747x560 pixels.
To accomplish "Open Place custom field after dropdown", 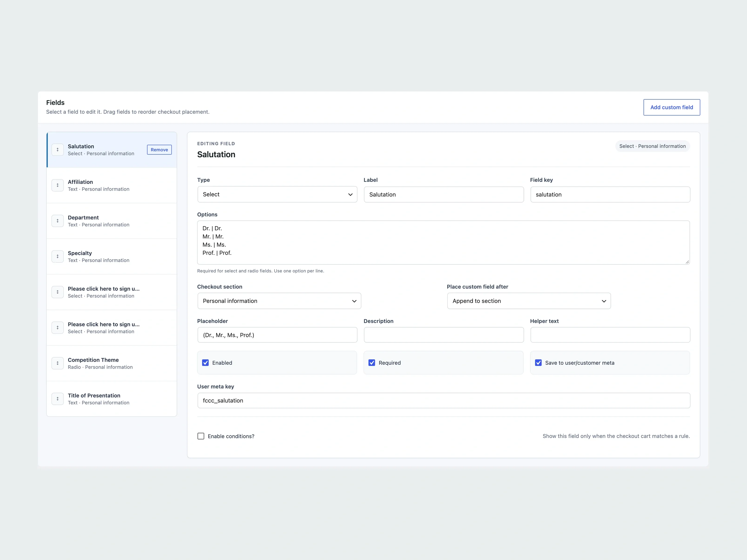I will (x=529, y=301).
